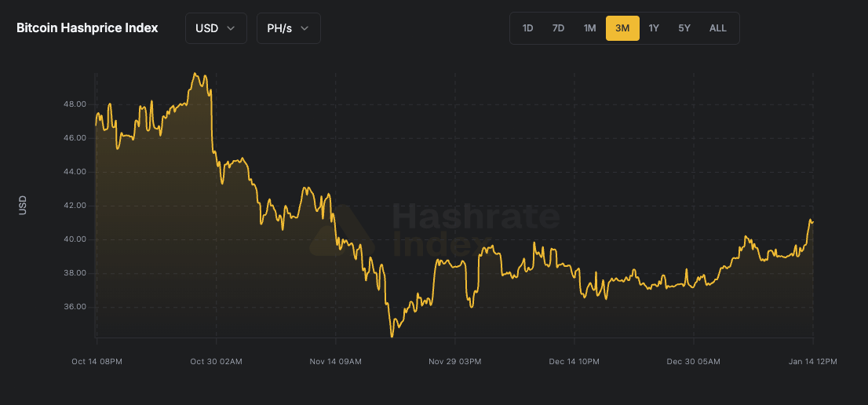Click the 48.00 y-axis value label

coord(74,104)
